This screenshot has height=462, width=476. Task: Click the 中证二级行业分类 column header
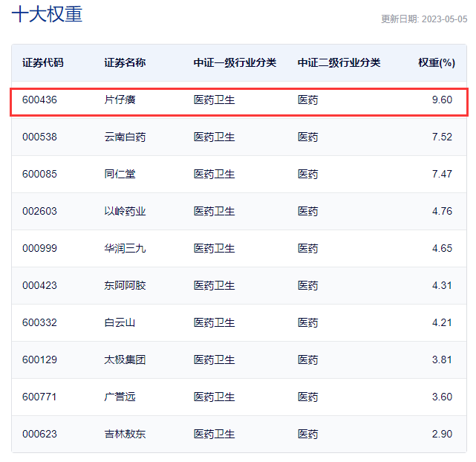point(339,63)
